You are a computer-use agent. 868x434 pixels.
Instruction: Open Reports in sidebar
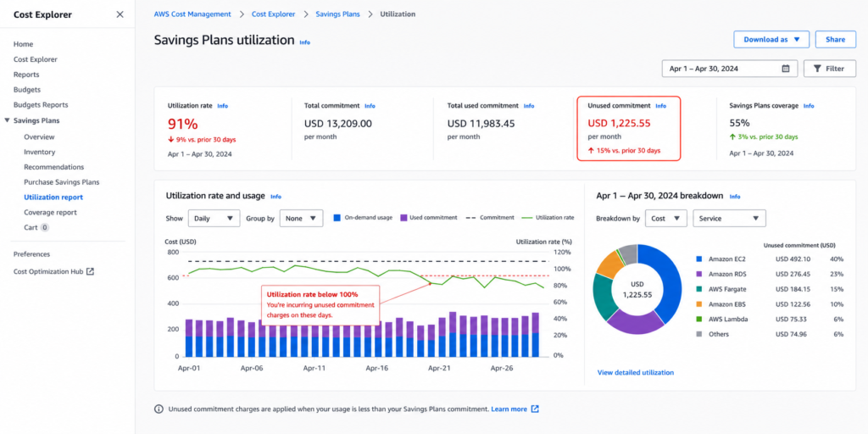(x=26, y=75)
